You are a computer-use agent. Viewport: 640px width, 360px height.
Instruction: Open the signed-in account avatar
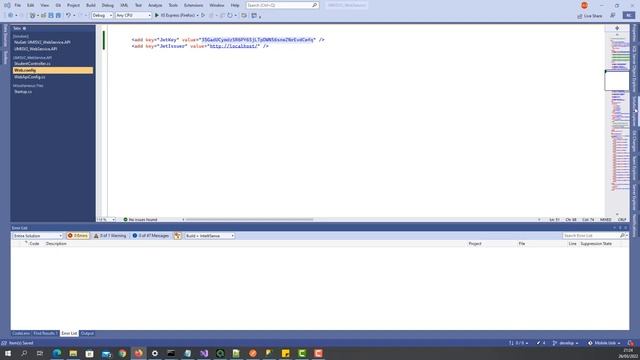point(584,5)
